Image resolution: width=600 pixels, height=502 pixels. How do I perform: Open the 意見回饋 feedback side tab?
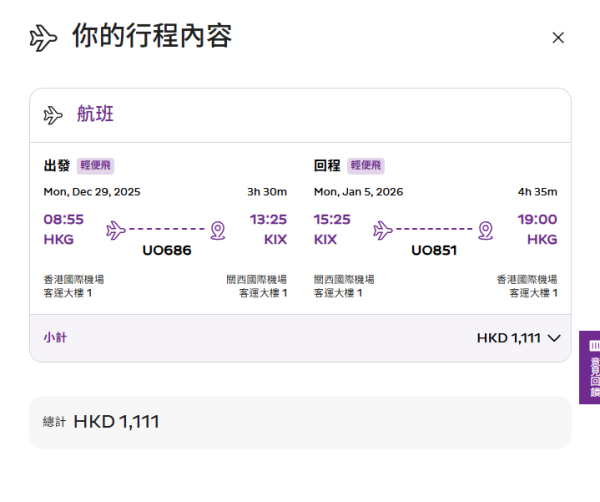(590, 367)
